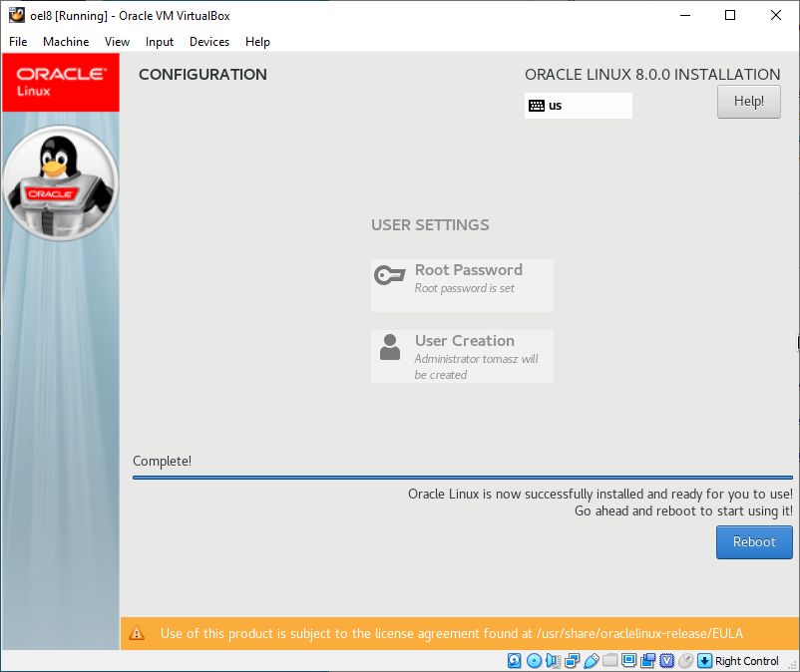Open the Input menu
800x672 pixels.
(x=160, y=42)
